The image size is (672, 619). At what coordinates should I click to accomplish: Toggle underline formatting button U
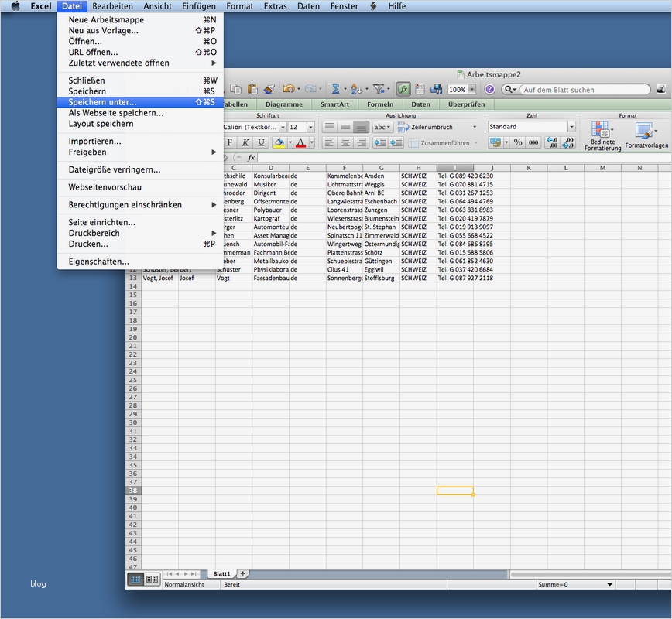point(261,142)
